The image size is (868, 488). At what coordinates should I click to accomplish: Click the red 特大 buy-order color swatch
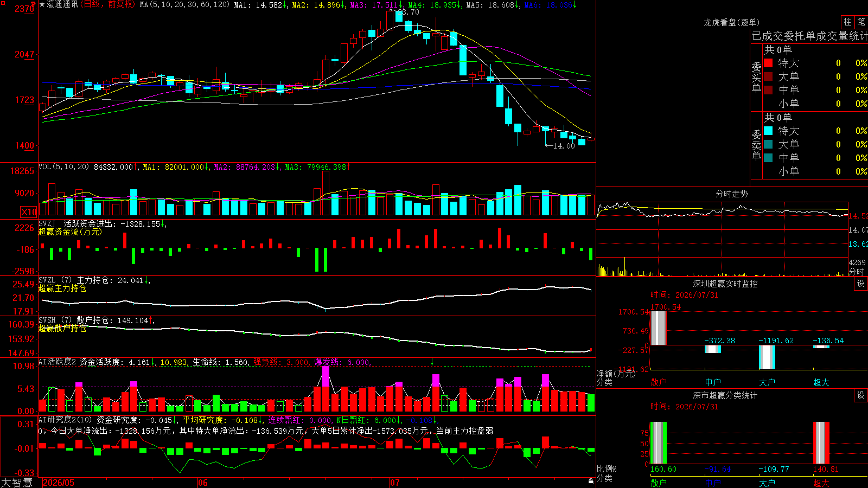click(768, 63)
